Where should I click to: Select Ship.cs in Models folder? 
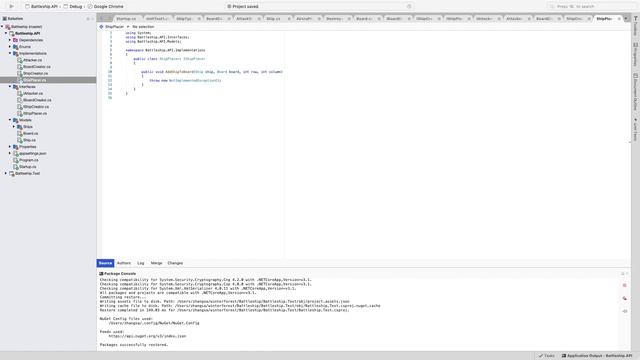tap(29, 140)
